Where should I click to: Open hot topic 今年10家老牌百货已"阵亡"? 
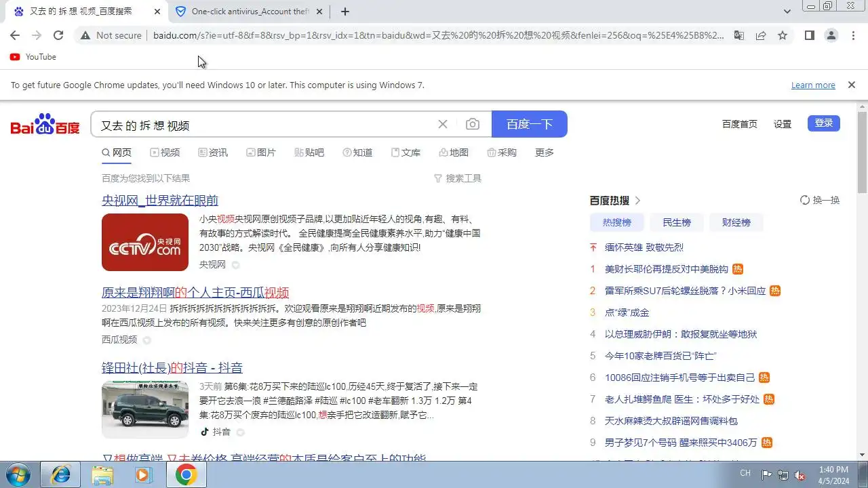[661, 356]
